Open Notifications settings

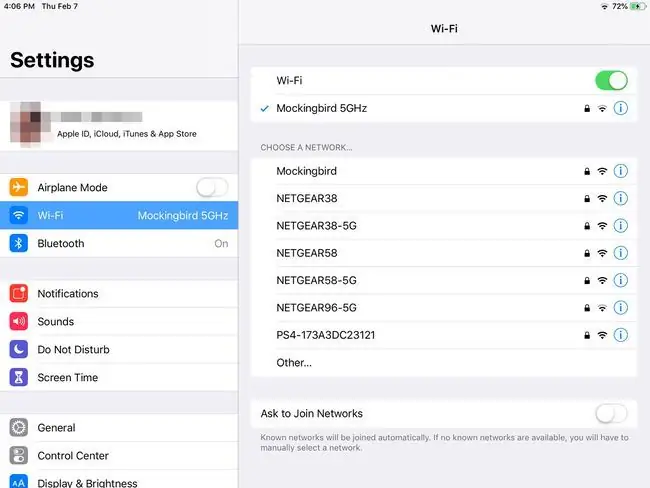pos(119,294)
